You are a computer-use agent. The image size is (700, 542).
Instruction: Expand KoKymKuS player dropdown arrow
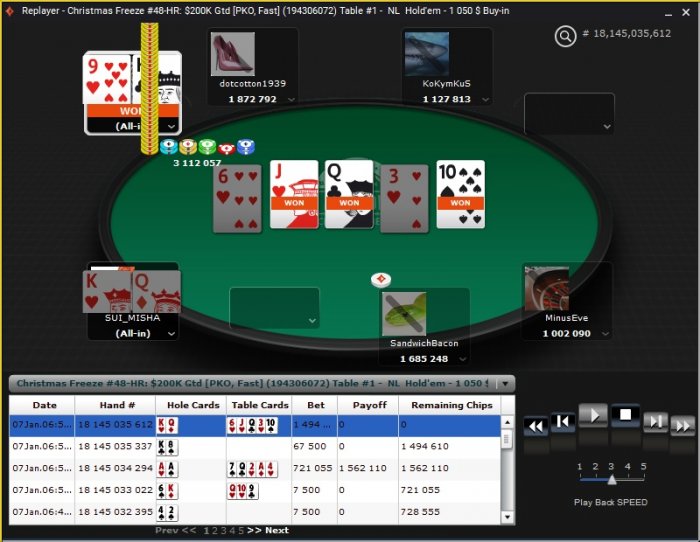coord(485,100)
